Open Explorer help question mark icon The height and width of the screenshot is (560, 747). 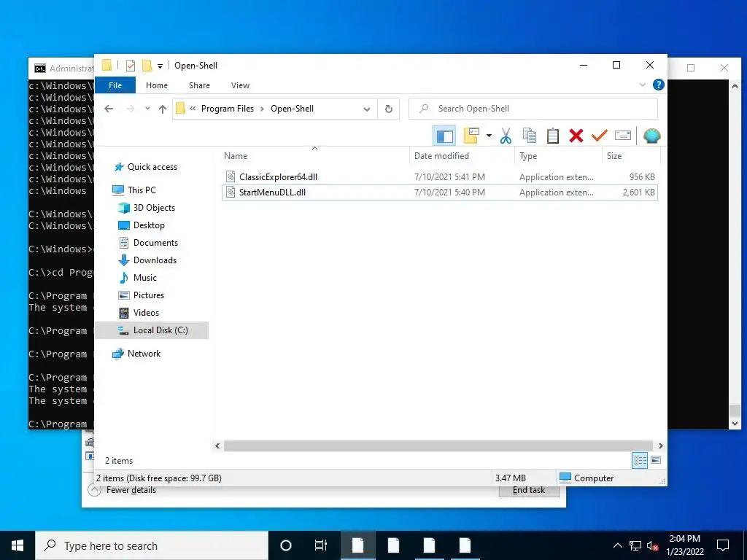pyautogui.click(x=659, y=85)
